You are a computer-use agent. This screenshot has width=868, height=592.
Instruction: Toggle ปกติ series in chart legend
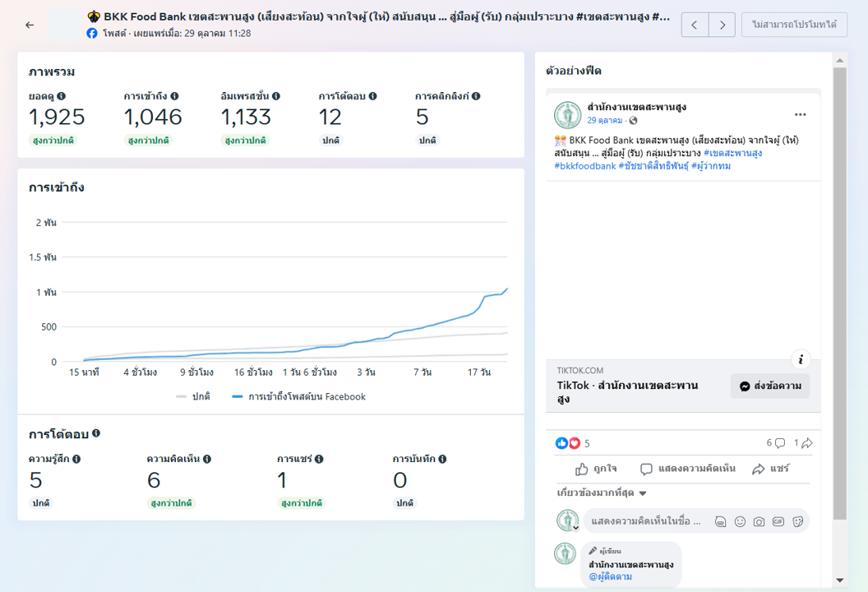point(194,396)
